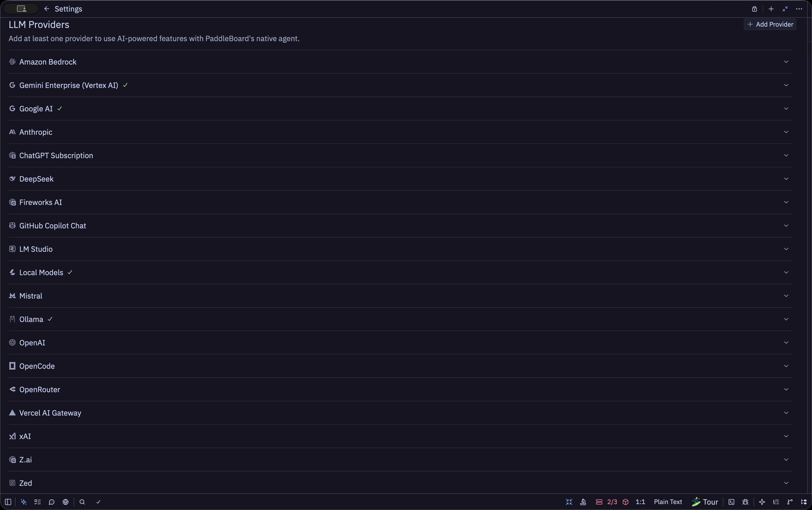
Task: Open the terminal panel icon
Action: pyautogui.click(x=731, y=502)
